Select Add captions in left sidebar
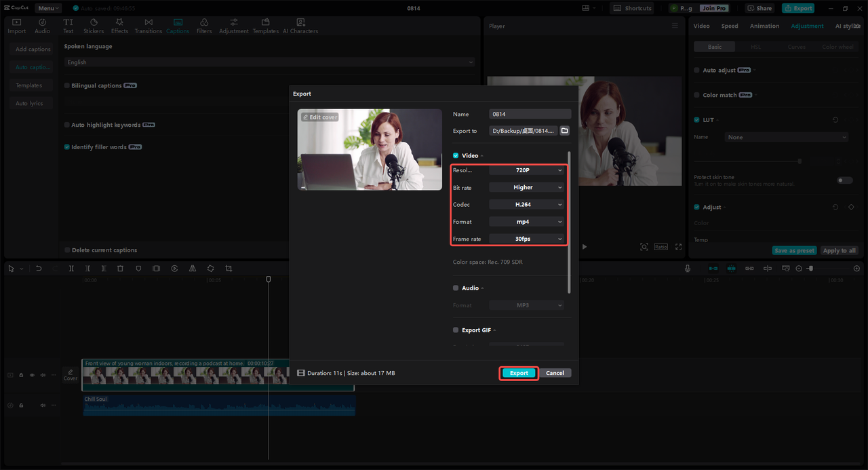Image resolution: width=868 pixels, height=470 pixels. 33,49
